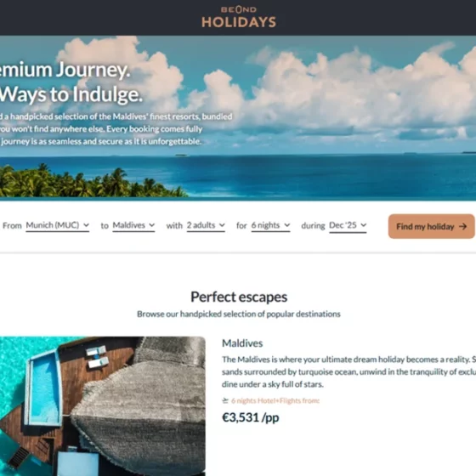Click the ocean hero banner image
Viewport: 476px width, 476px height.
238,118
